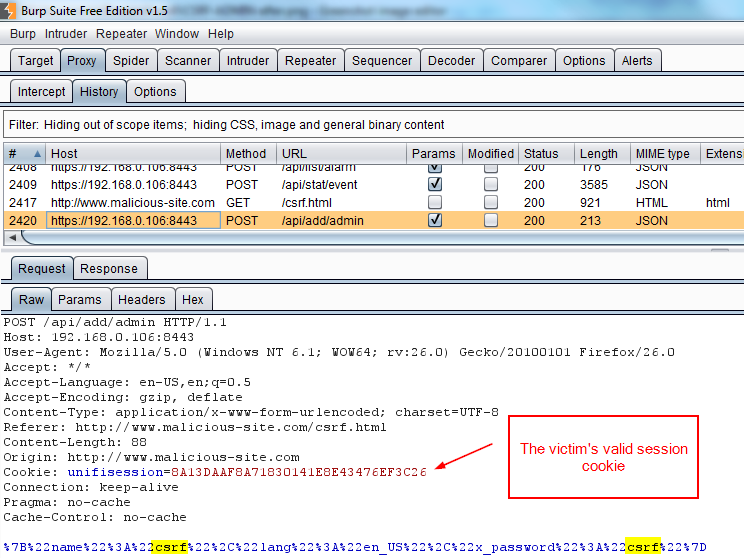The image size is (744, 558).
Task: Toggle Params checkbox for row 2409
Action: [435, 185]
